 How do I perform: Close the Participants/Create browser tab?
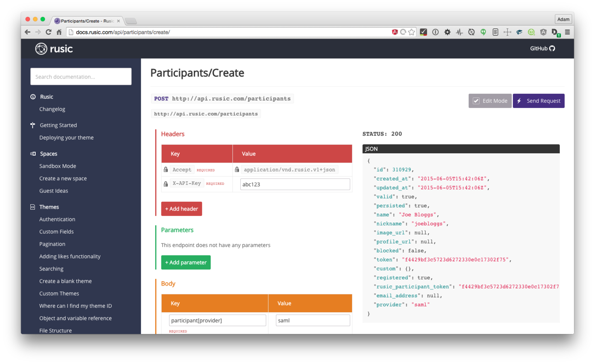tap(119, 21)
